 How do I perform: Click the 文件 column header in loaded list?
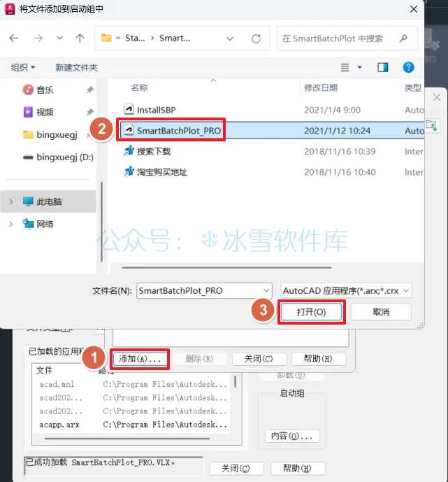coord(44,370)
